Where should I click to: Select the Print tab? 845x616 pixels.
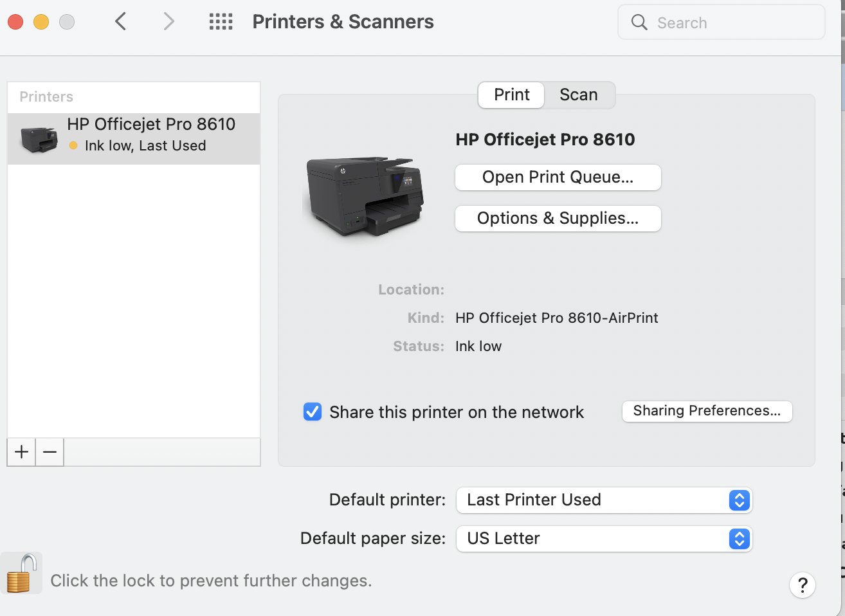point(512,95)
